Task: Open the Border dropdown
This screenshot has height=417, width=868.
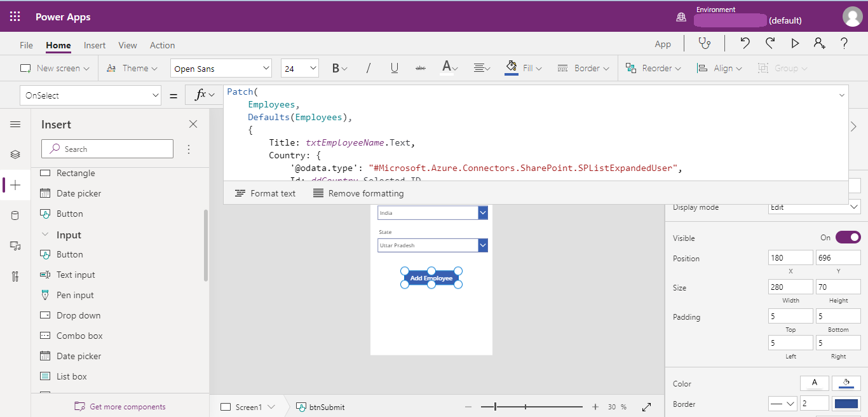Action: point(583,68)
